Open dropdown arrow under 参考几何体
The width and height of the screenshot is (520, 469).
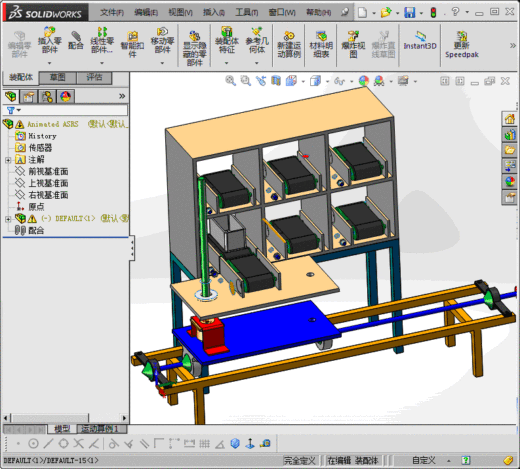[x=257, y=63]
